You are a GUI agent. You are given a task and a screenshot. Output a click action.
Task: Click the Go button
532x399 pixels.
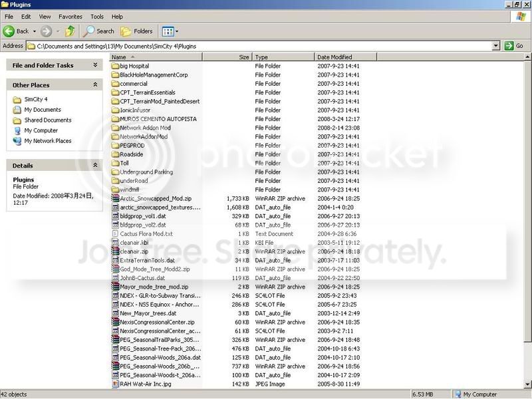tap(513, 46)
